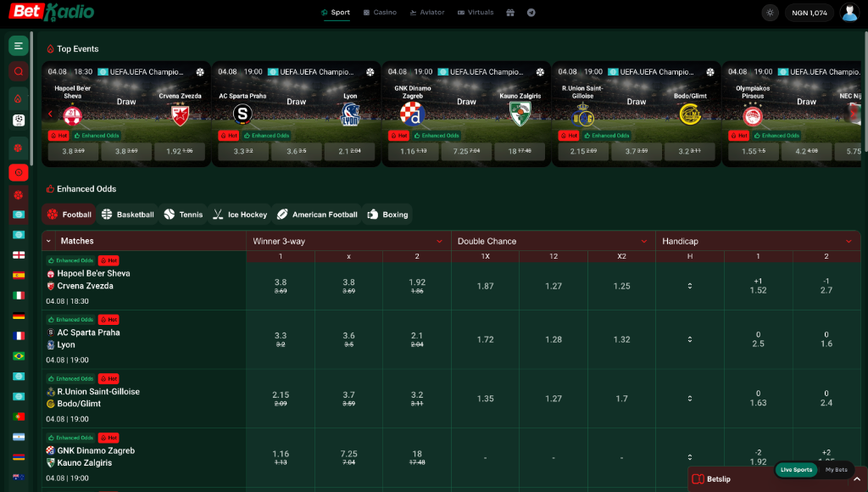The image size is (868, 492).
Task: Pick 12 double chance 1.28 for Sparta Praha match
Action: coord(554,339)
